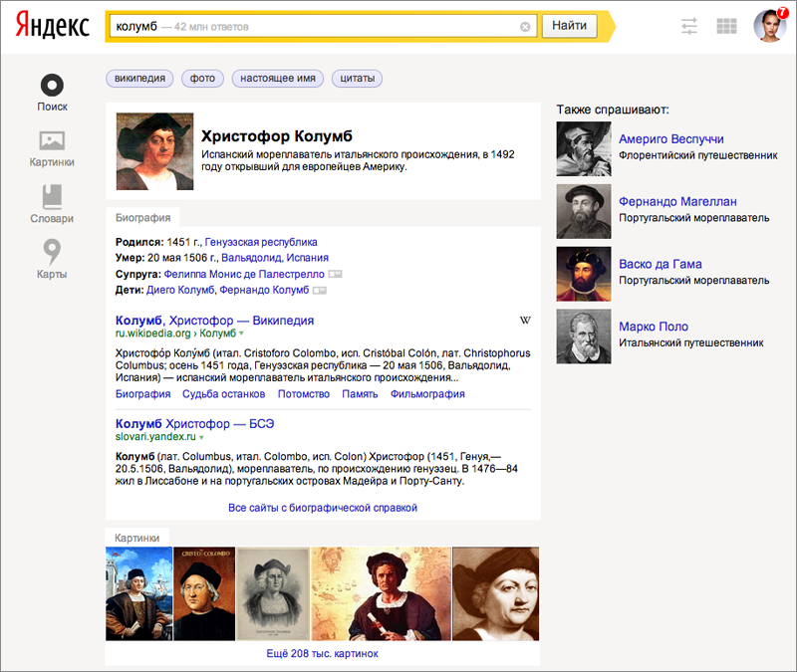Open the Фильмография sitelink

tap(427, 394)
